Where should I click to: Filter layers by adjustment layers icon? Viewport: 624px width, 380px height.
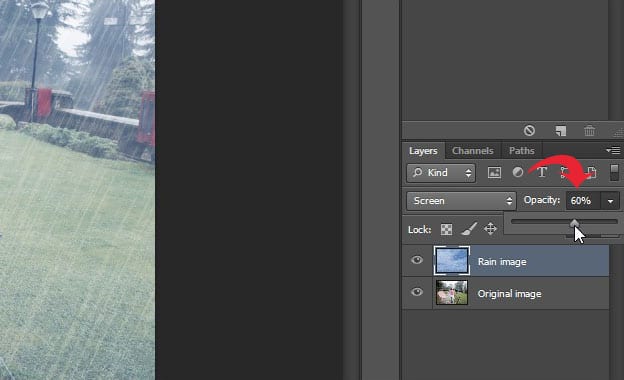coord(518,172)
